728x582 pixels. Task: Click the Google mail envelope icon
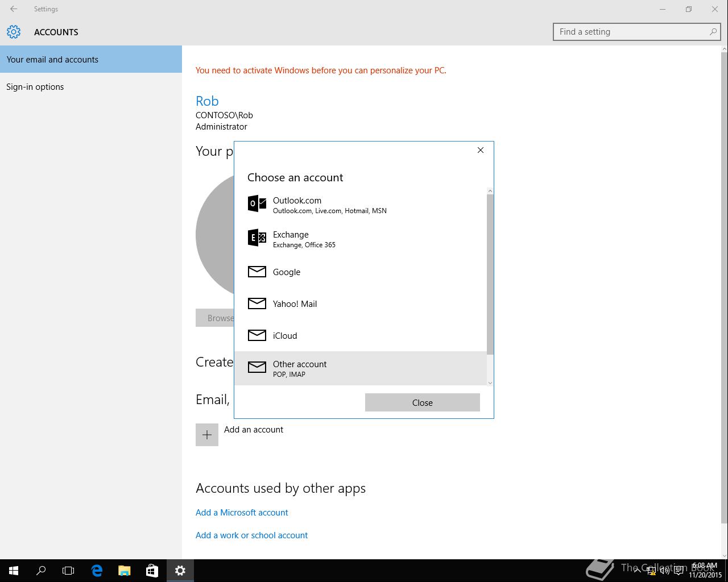(257, 272)
